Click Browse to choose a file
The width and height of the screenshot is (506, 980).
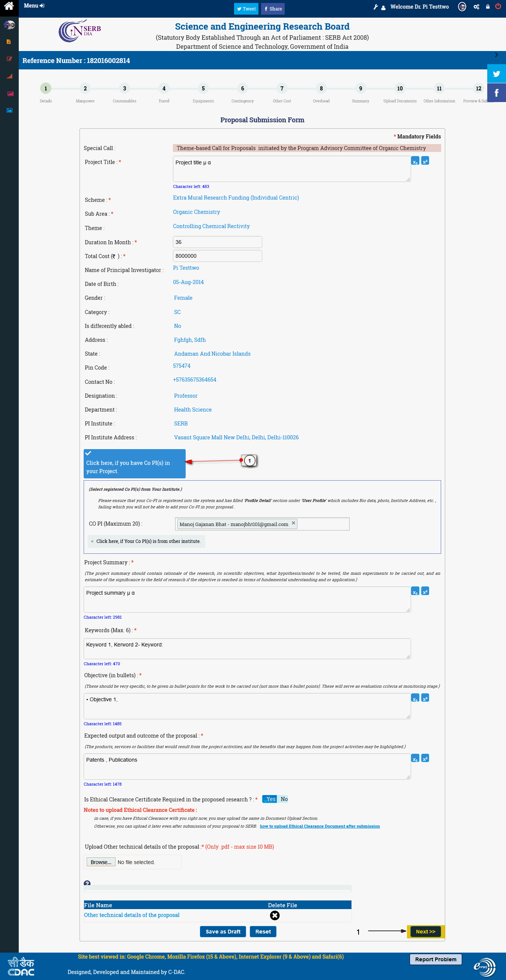101,862
